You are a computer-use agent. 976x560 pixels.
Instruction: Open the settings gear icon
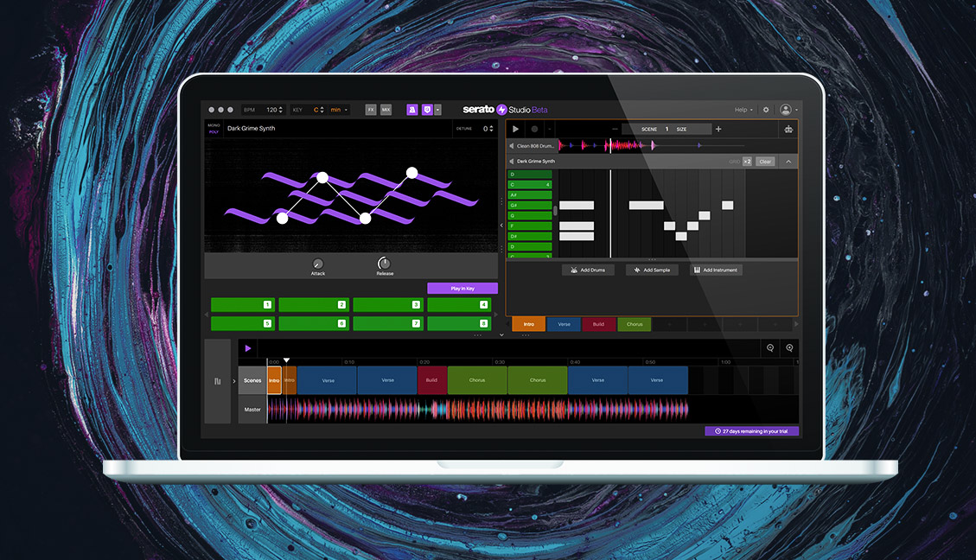pyautogui.click(x=766, y=110)
